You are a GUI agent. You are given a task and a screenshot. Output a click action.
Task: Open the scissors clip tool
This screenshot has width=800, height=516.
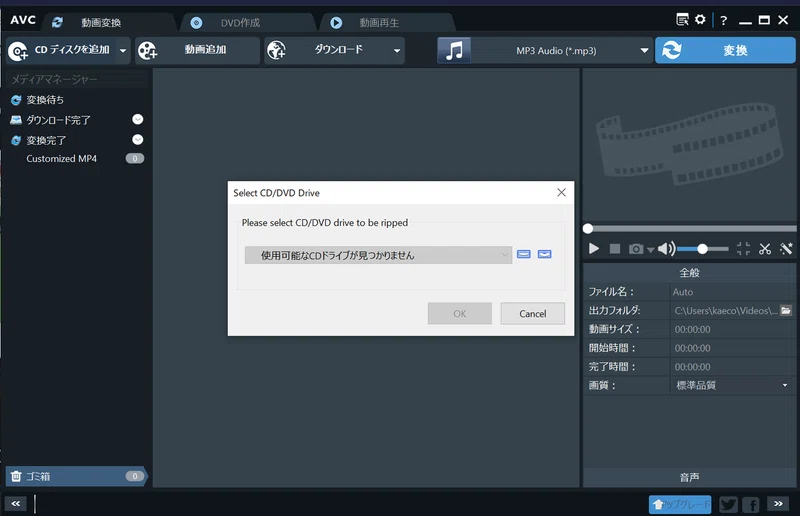[x=765, y=249]
